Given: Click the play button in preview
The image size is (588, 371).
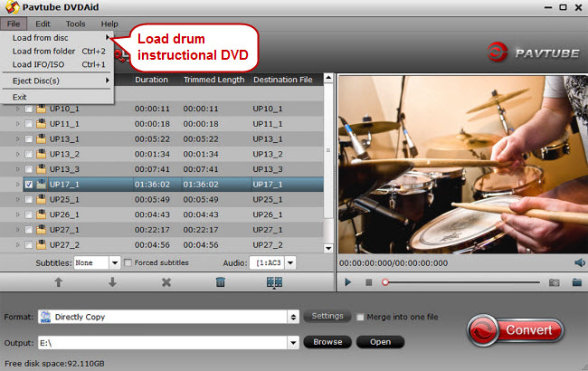Looking at the screenshot, I should (x=347, y=282).
